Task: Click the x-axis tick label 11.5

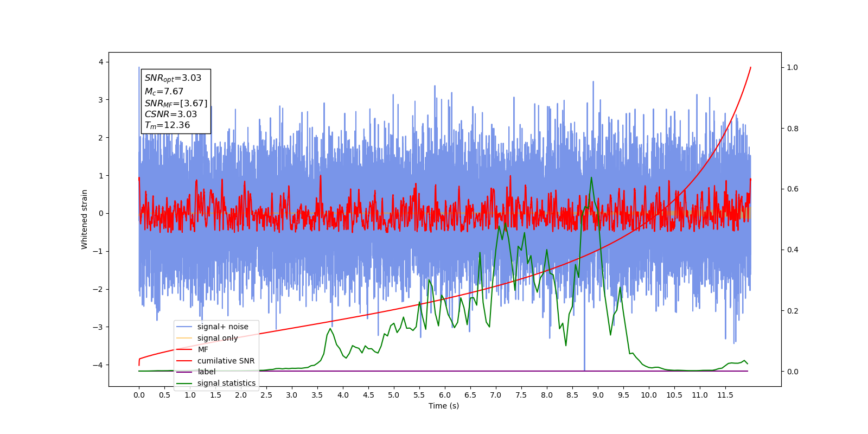Action: (725, 395)
